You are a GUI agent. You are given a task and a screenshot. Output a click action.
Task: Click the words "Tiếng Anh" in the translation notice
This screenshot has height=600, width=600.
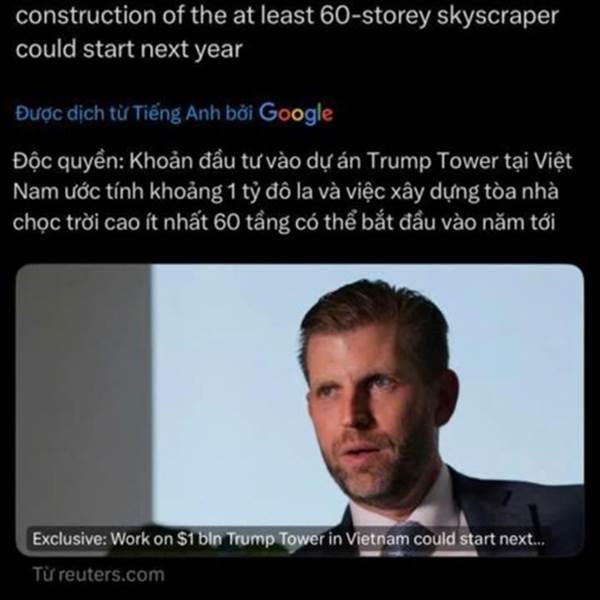pyautogui.click(x=159, y=113)
